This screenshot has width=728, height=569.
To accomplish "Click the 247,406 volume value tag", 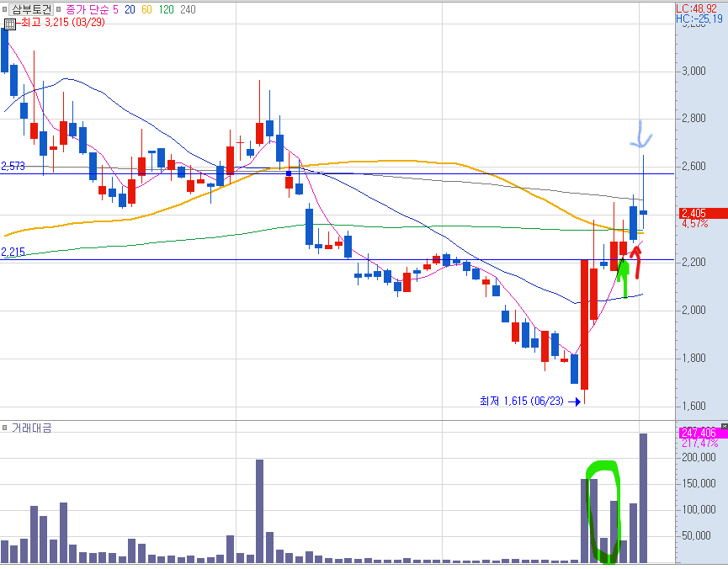I will (702, 433).
